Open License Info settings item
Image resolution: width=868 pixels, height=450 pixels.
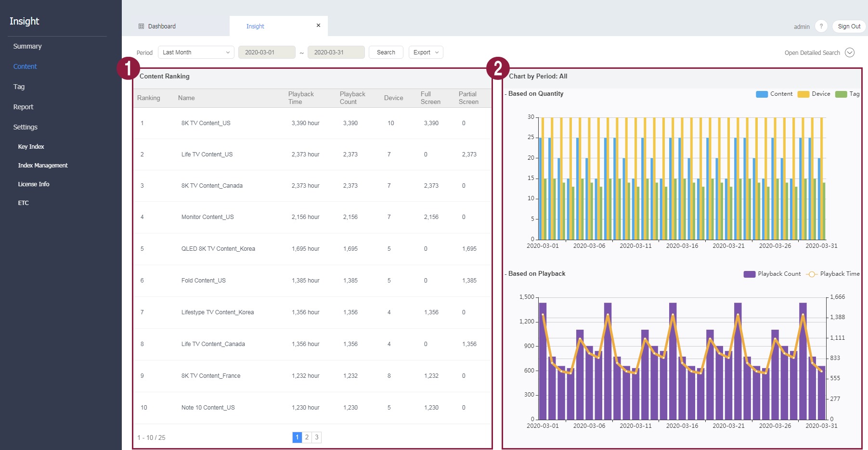click(34, 184)
